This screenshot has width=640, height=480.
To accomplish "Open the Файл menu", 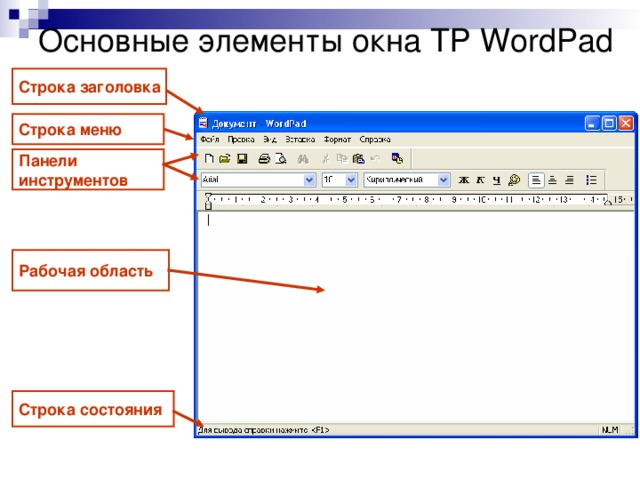I will [x=210, y=140].
